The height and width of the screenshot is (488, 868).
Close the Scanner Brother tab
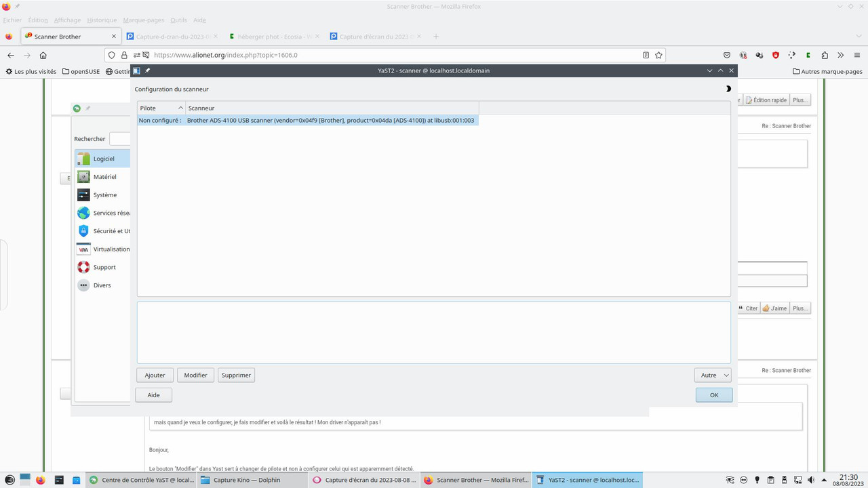pyautogui.click(x=113, y=37)
